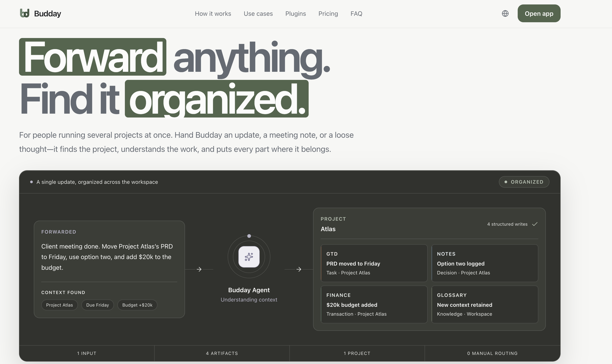Click the highlighted word organized in headline
Image resolution: width=612 pixels, height=364 pixels.
217,99
